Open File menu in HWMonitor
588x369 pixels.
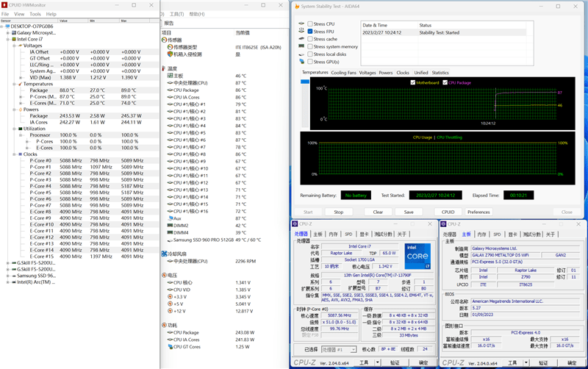(x=5, y=14)
